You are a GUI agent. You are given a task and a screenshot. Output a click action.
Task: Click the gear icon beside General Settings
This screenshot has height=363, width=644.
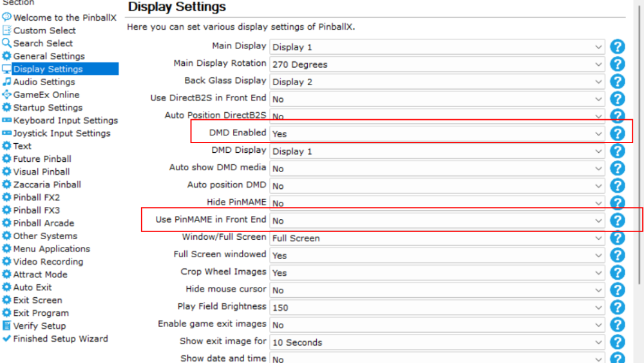(6, 56)
